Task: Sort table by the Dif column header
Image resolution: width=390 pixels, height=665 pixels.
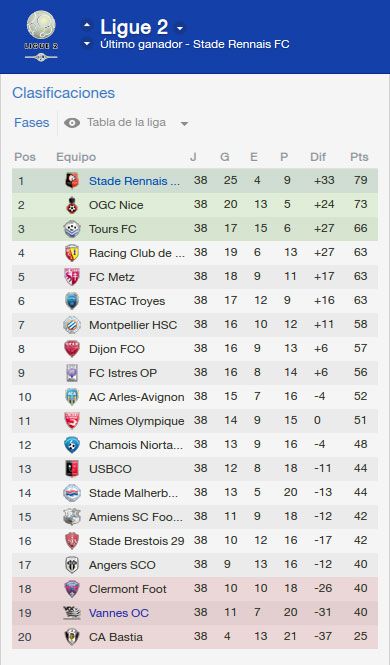Action: (318, 157)
